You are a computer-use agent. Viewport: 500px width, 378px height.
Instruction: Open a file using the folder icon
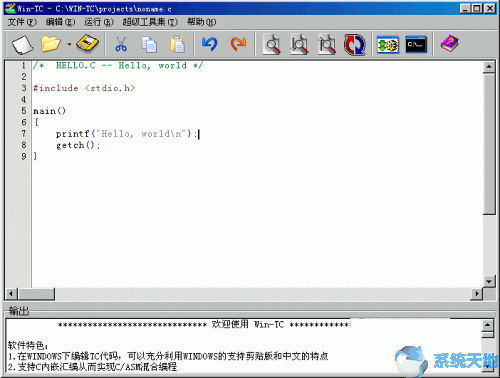51,44
